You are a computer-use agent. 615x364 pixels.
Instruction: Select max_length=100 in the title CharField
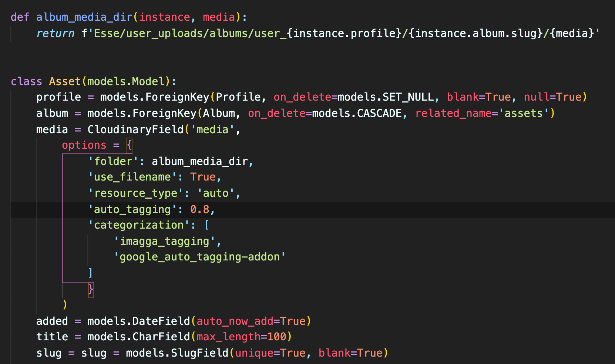pyautogui.click(x=242, y=337)
